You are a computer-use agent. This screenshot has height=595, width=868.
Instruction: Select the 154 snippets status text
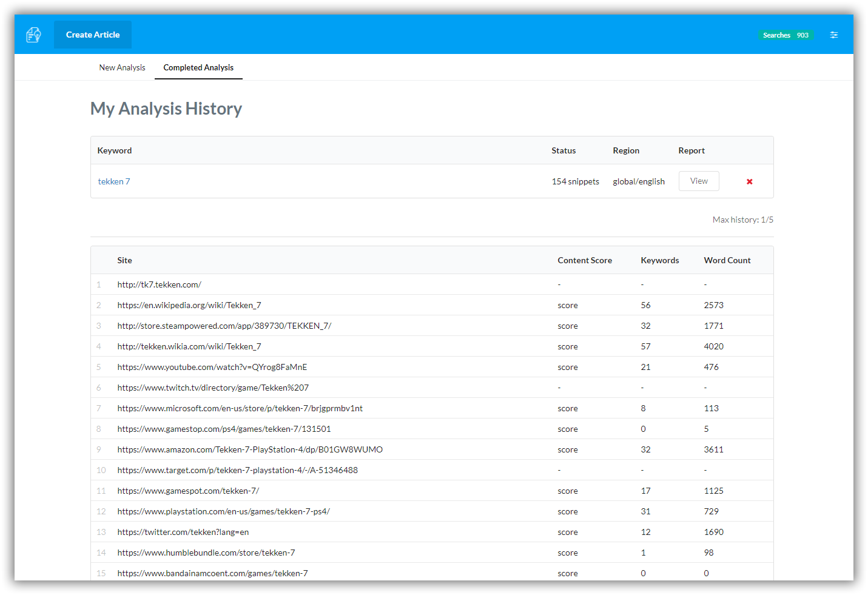pyautogui.click(x=576, y=181)
